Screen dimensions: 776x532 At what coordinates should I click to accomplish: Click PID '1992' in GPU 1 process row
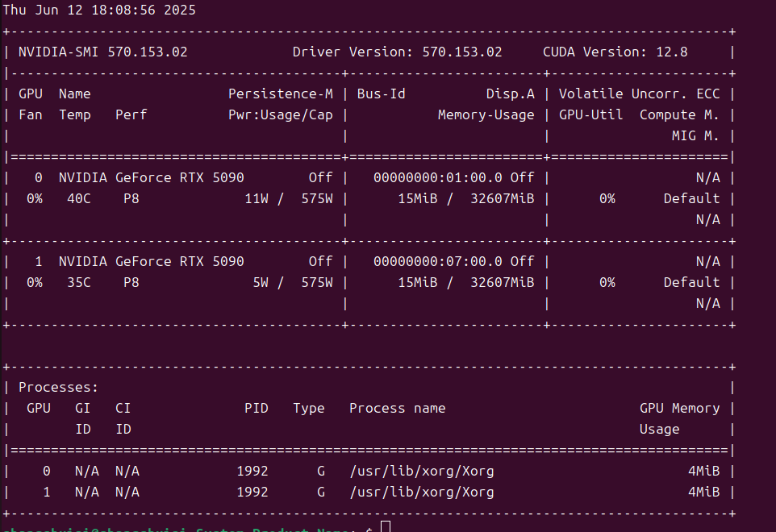[x=252, y=493]
